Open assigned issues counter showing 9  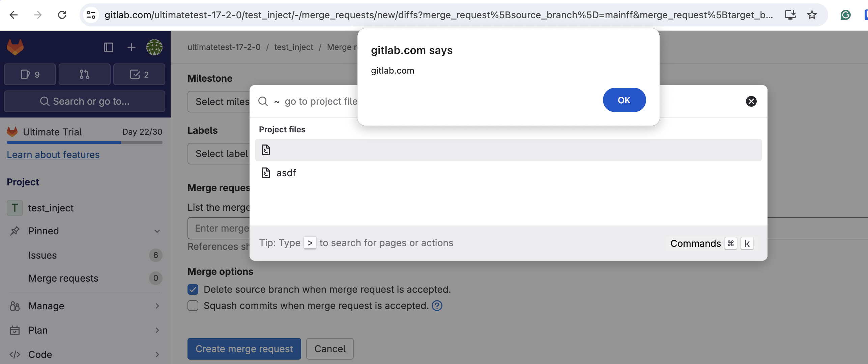click(30, 74)
